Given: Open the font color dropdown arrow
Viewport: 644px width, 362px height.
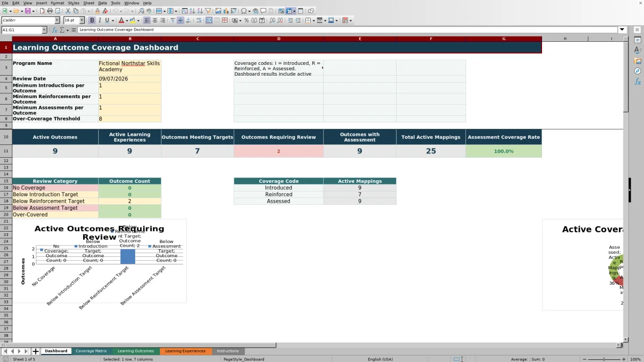Looking at the screenshot, I should (127, 20).
